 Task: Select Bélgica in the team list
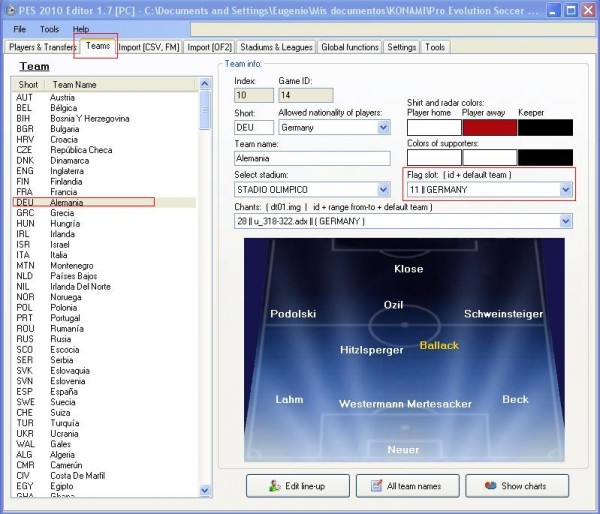pos(104,108)
